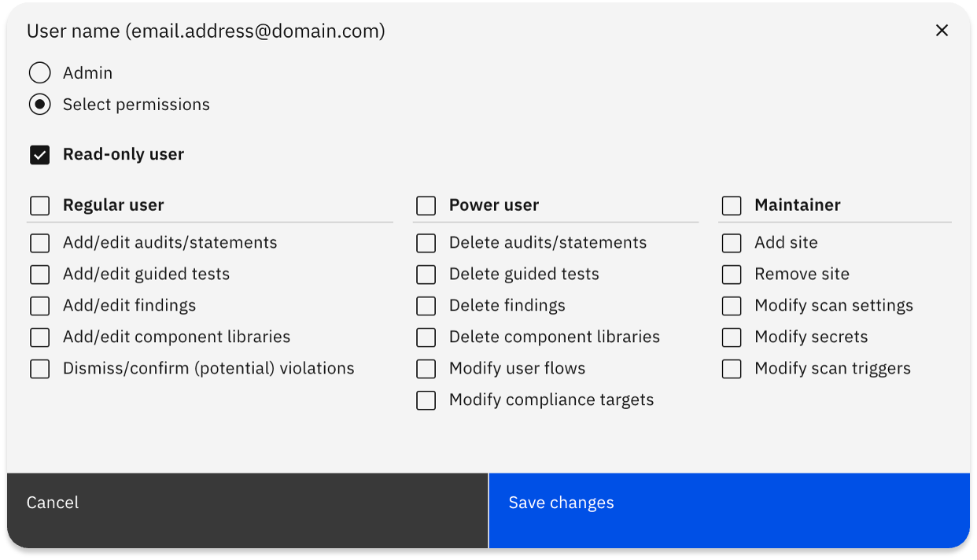
Task: Uncheck the Read-only user checkbox
Action: (39, 154)
